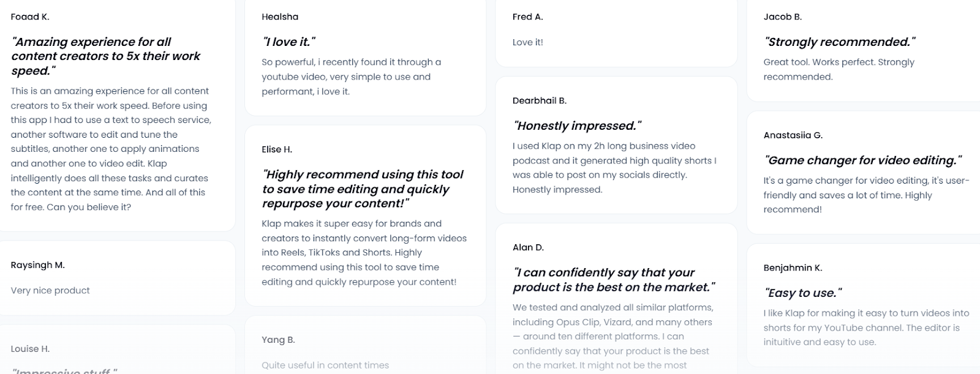
Task: Click the 'Easy to use.' headline
Action: point(802,293)
